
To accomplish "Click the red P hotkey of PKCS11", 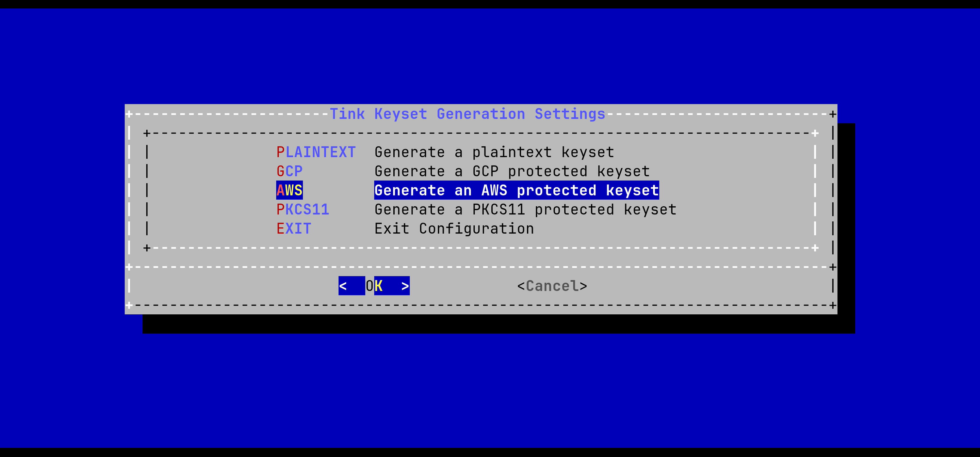I will point(280,210).
